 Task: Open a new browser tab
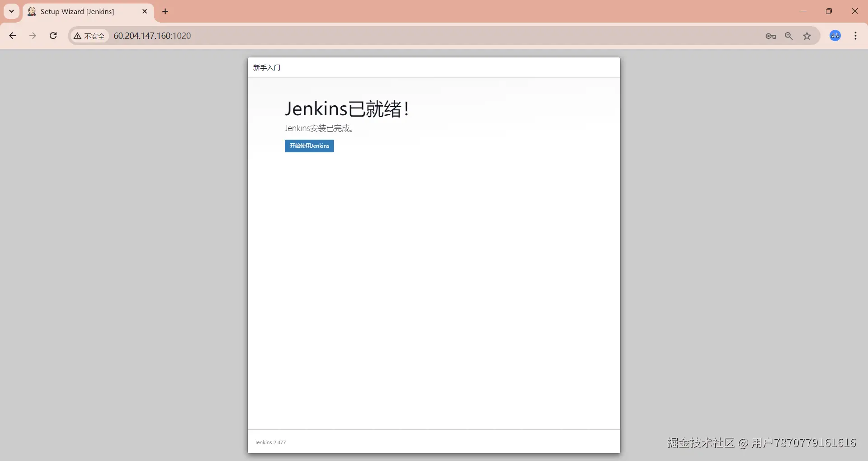pyautogui.click(x=165, y=11)
